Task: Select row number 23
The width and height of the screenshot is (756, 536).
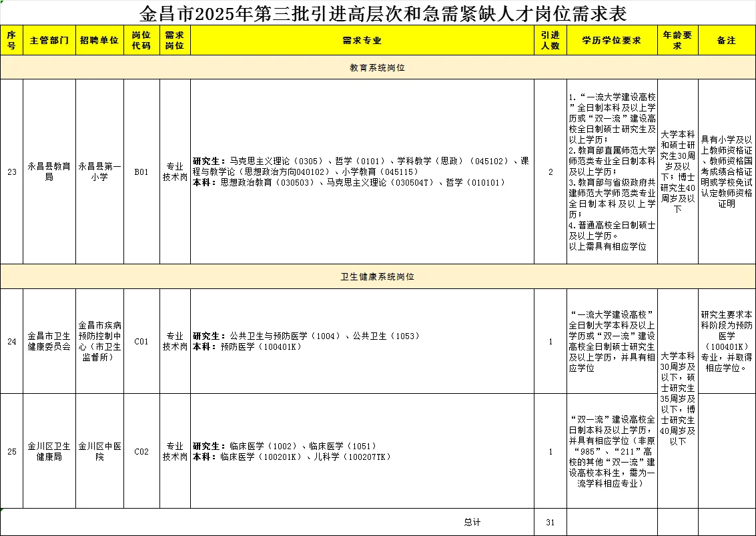Action: 11,171
